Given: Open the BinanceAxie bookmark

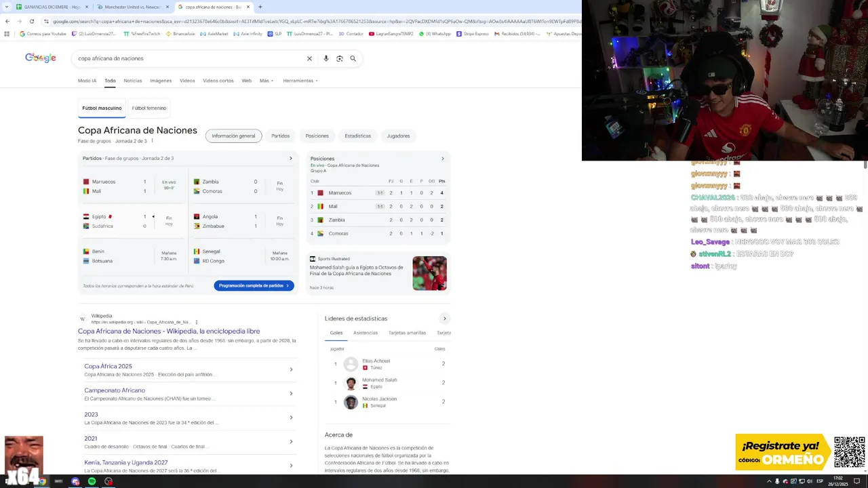Looking at the screenshot, I should click(x=180, y=33).
